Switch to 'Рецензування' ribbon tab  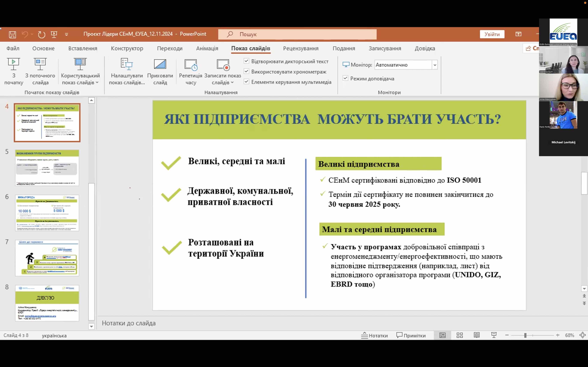pos(300,48)
